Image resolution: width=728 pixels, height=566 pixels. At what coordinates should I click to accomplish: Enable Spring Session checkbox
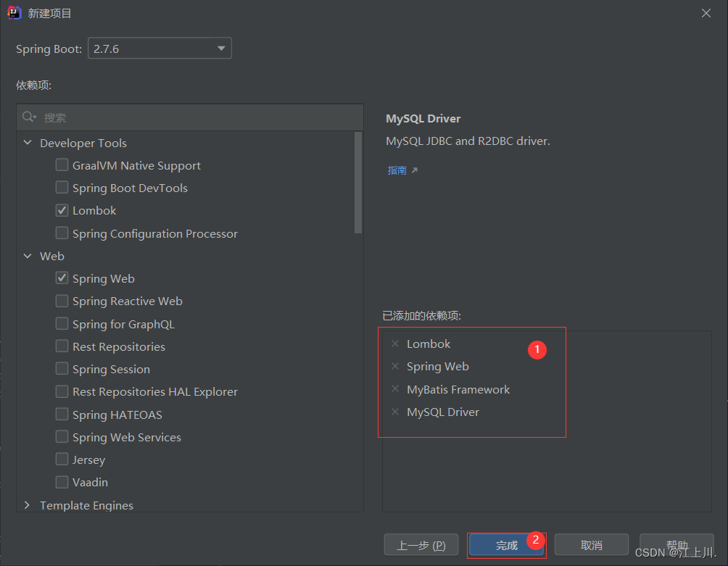62,368
